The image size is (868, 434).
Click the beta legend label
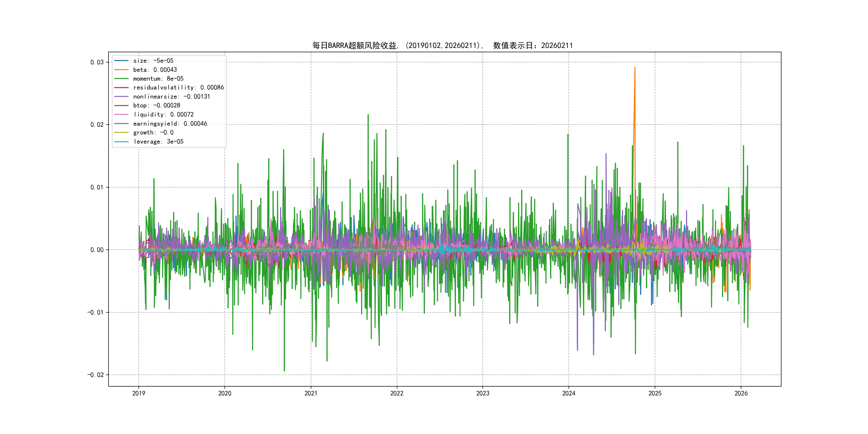point(155,70)
